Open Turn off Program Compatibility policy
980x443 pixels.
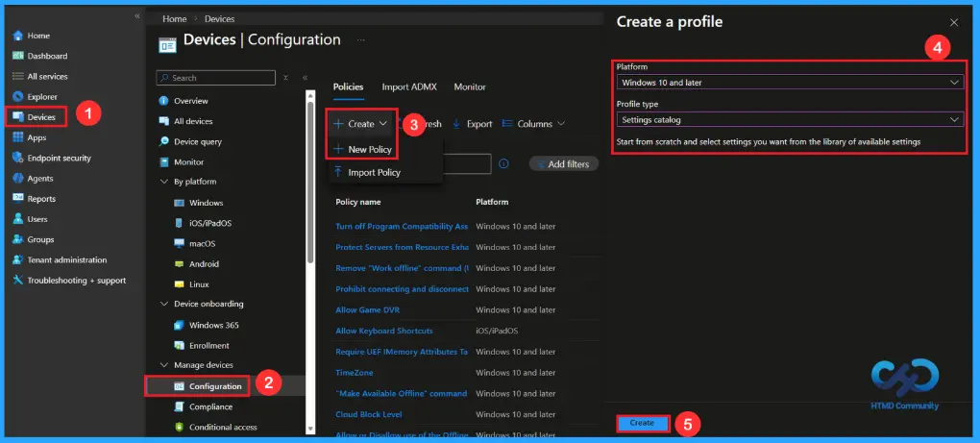pos(402,226)
